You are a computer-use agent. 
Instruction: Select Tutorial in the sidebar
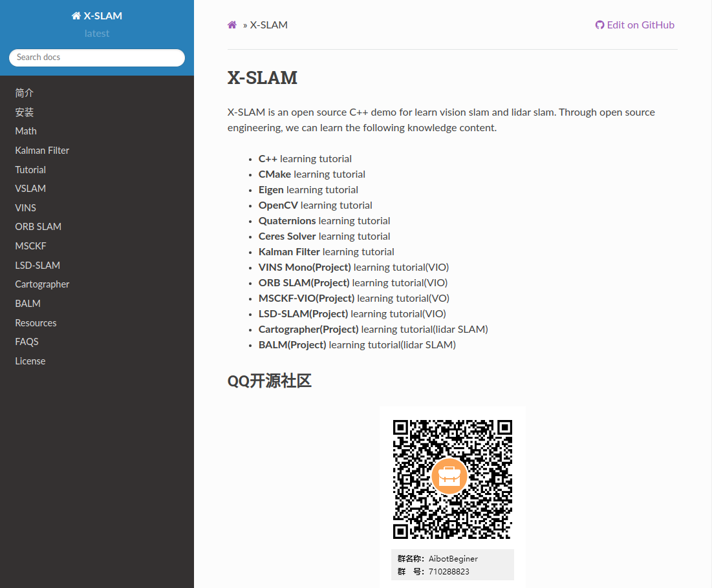[x=30, y=170]
